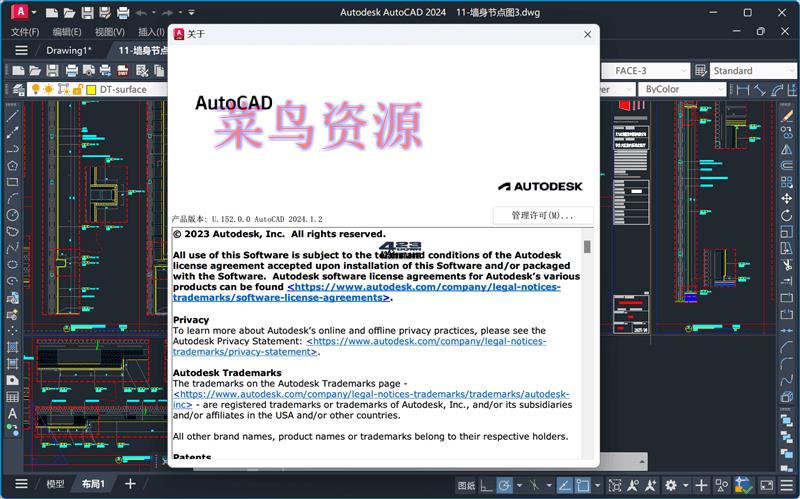
Task: Open the AutoCAD application menu logo
Action: (19, 11)
